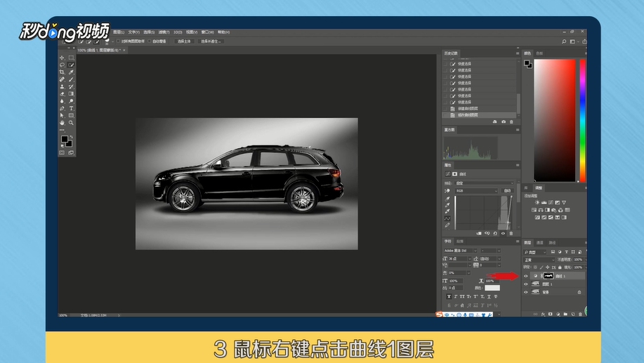This screenshot has height=363, width=644.
Task: Click the 选择主体 button
Action: tap(184, 41)
